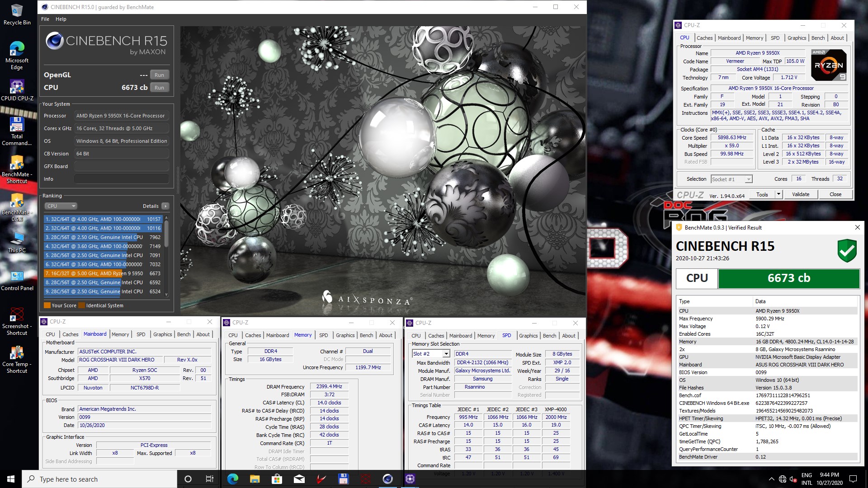Open Mail app from the taskbar
This screenshot has width=868, height=488.
tap(299, 479)
